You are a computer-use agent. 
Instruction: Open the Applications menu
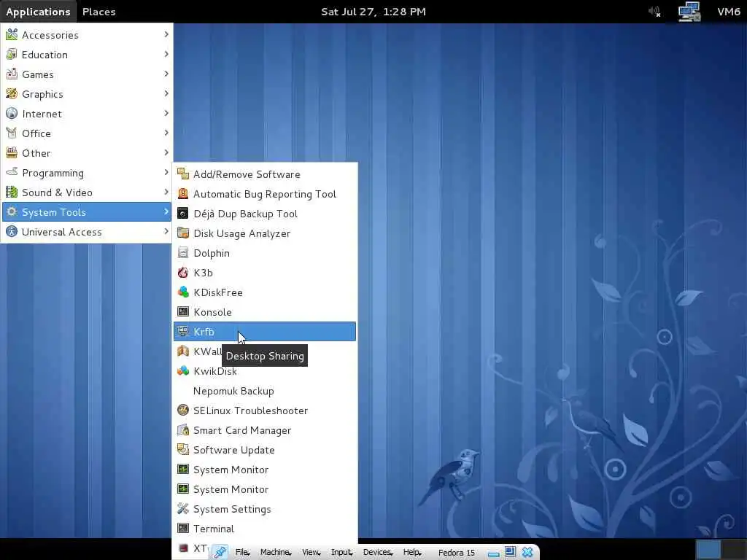pyautogui.click(x=38, y=12)
